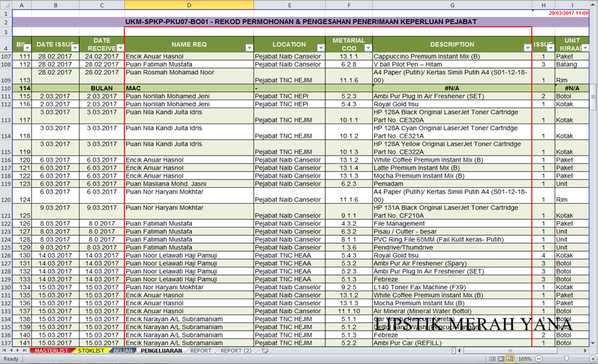This screenshot has width=598, height=364.
Task: Open the DATE ISSUE filter dropdown arrow
Action: [x=75, y=47]
